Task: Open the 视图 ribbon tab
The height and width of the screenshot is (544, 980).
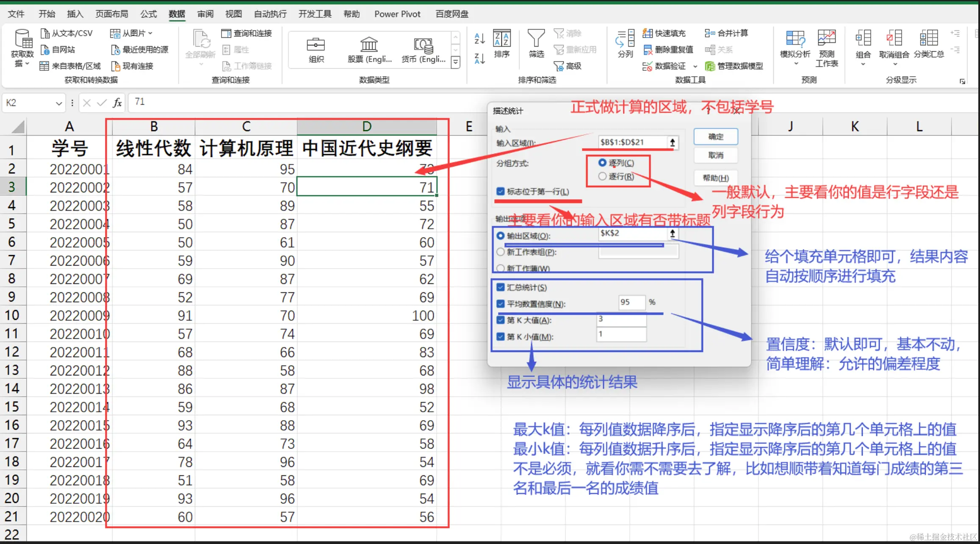Action: pos(233,14)
